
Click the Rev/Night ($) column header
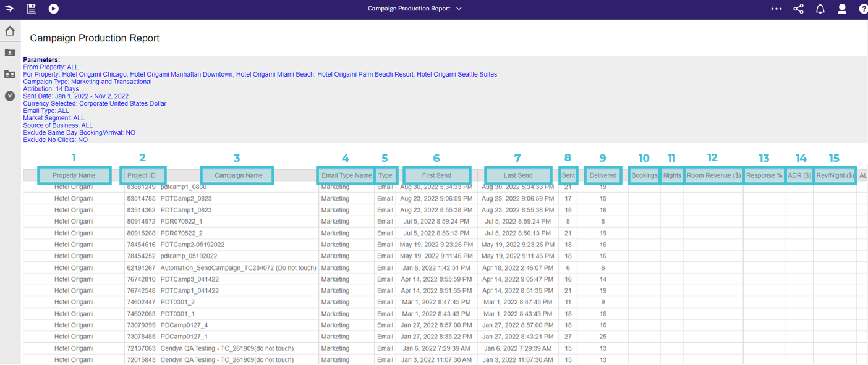835,175
